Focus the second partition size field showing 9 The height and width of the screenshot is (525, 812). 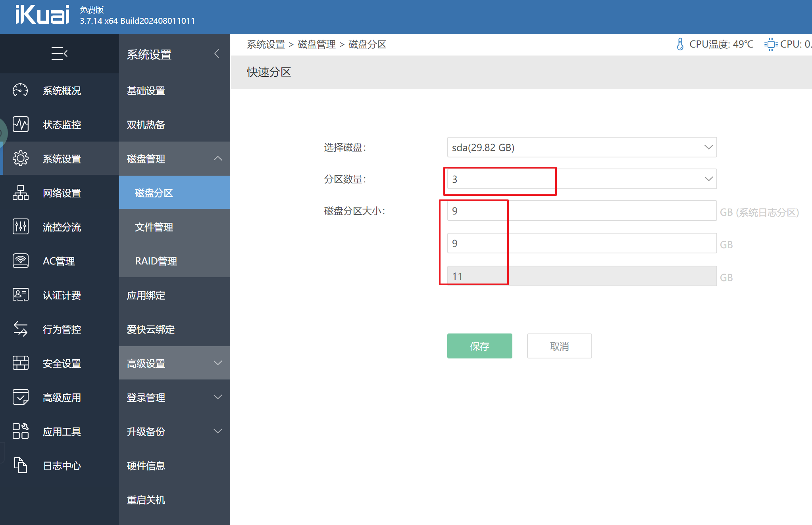click(x=582, y=243)
